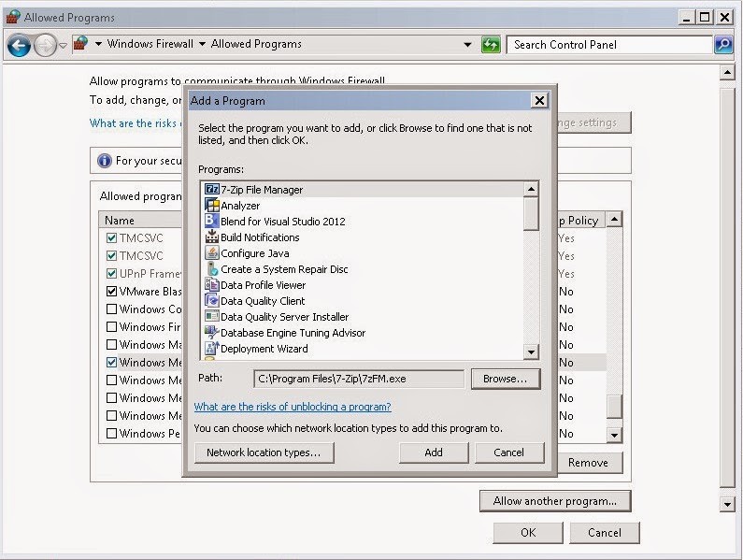This screenshot has width=743, height=560.
Task: Click firewall icon in window title bar
Action: (12, 17)
